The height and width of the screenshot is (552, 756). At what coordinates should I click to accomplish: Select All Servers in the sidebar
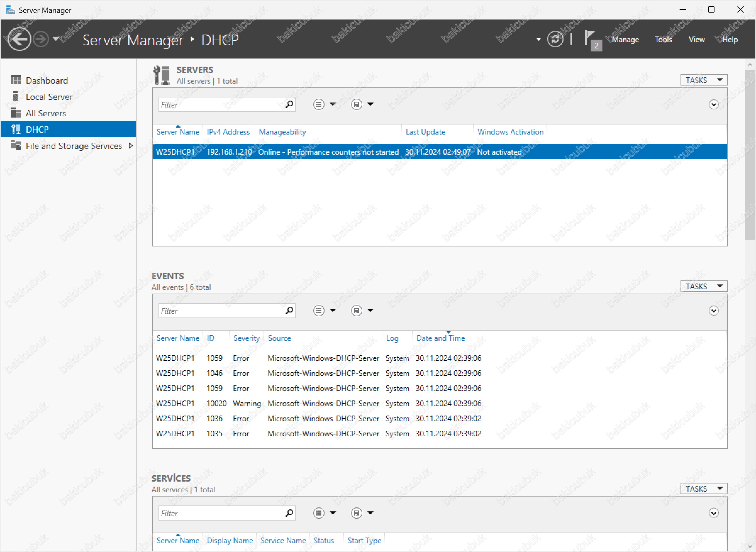[68, 113]
